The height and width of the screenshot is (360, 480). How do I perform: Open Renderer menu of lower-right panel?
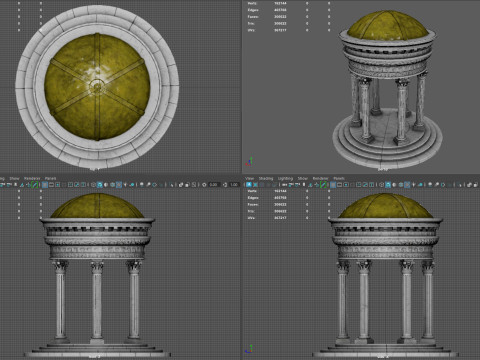320,178
